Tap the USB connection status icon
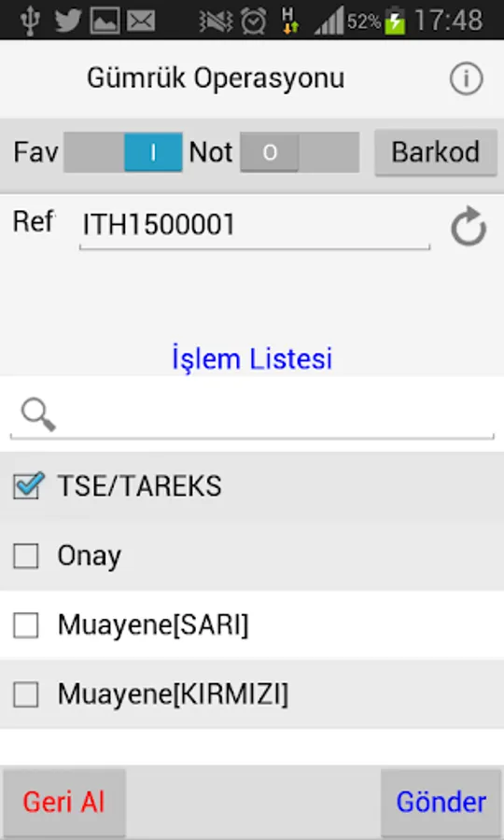The height and width of the screenshot is (840, 504). (x=32, y=21)
